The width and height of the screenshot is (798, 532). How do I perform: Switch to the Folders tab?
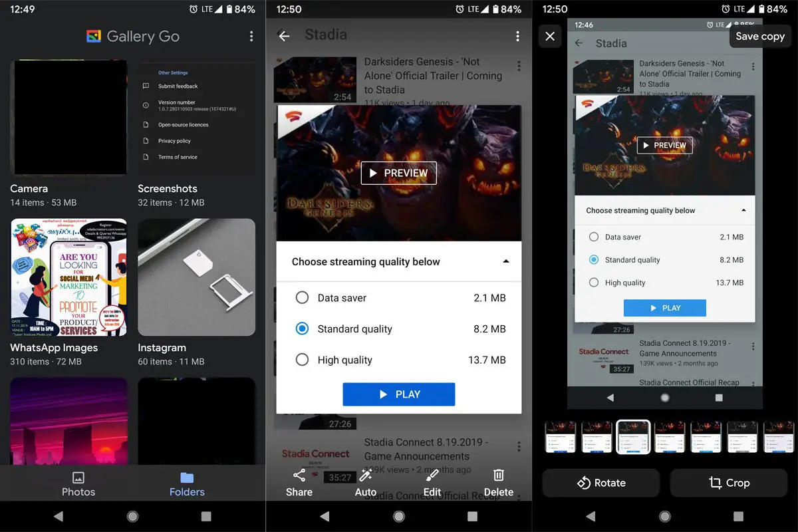click(x=187, y=483)
